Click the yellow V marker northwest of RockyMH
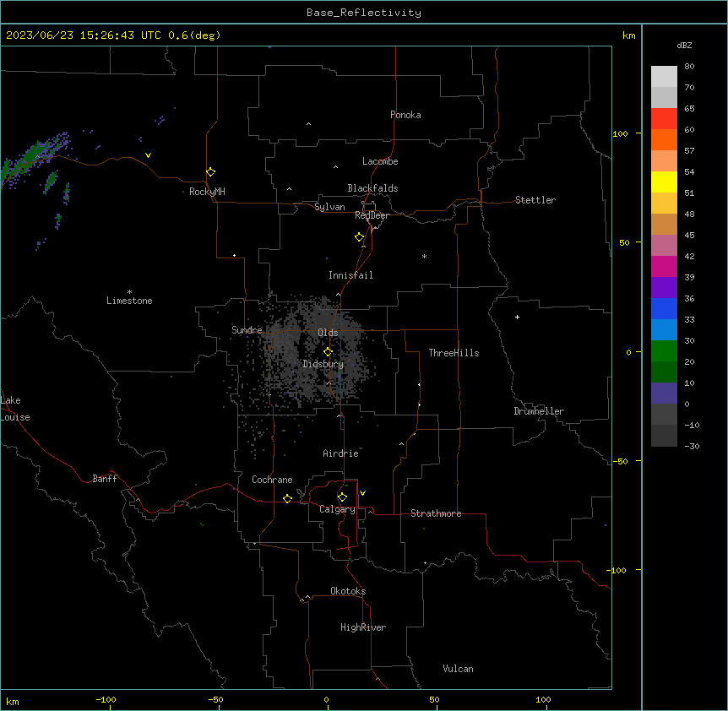 pyautogui.click(x=148, y=155)
